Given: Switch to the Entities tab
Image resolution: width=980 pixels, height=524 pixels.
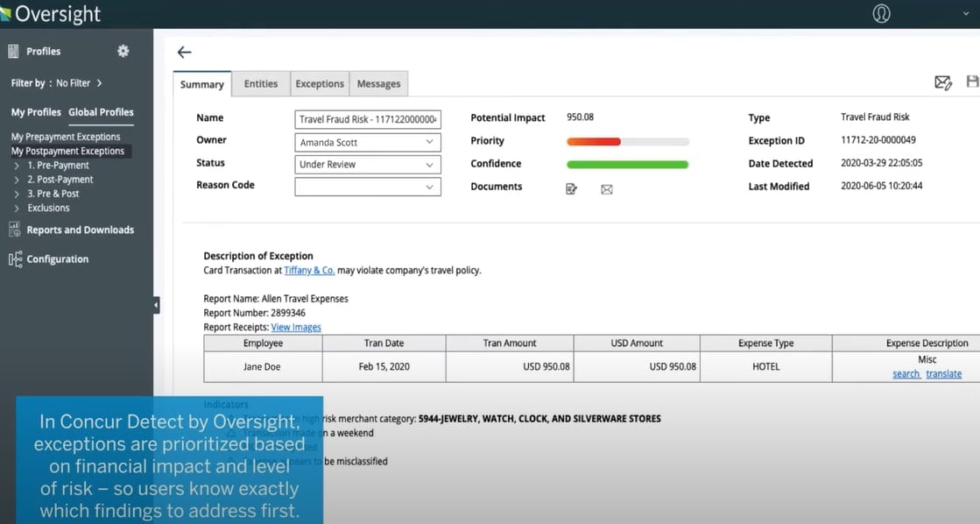Looking at the screenshot, I should tap(261, 84).
